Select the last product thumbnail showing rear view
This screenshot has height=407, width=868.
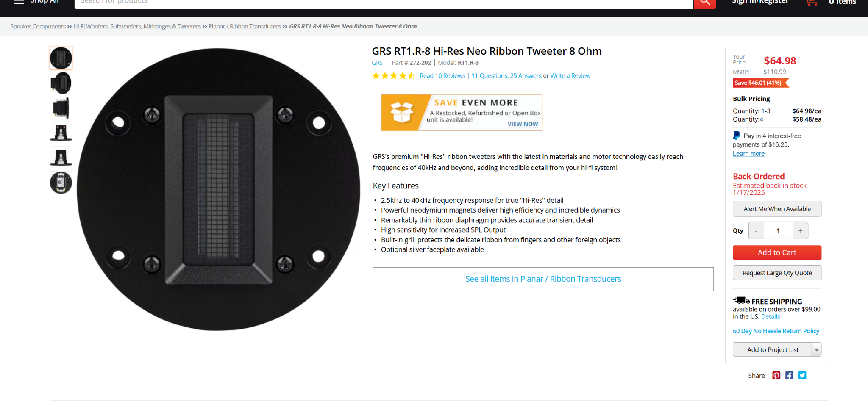point(61,183)
